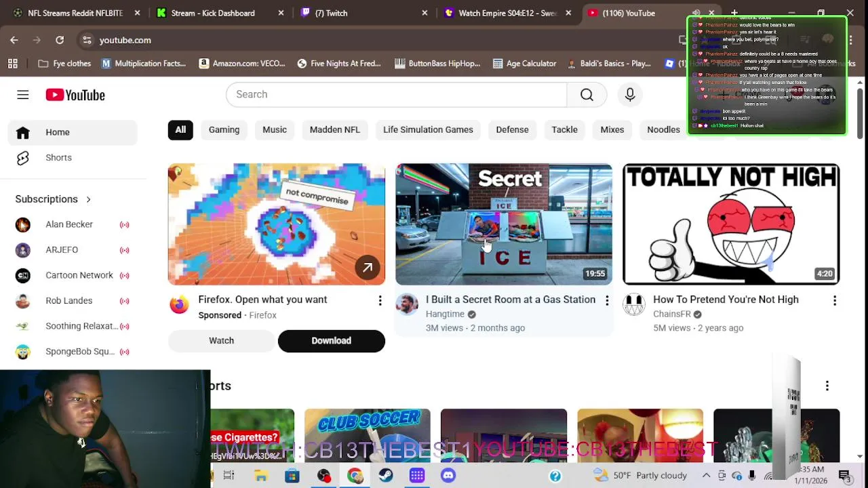The width and height of the screenshot is (868, 488).
Task: Open Steam from the taskbar
Action: (x=386, y=476)
